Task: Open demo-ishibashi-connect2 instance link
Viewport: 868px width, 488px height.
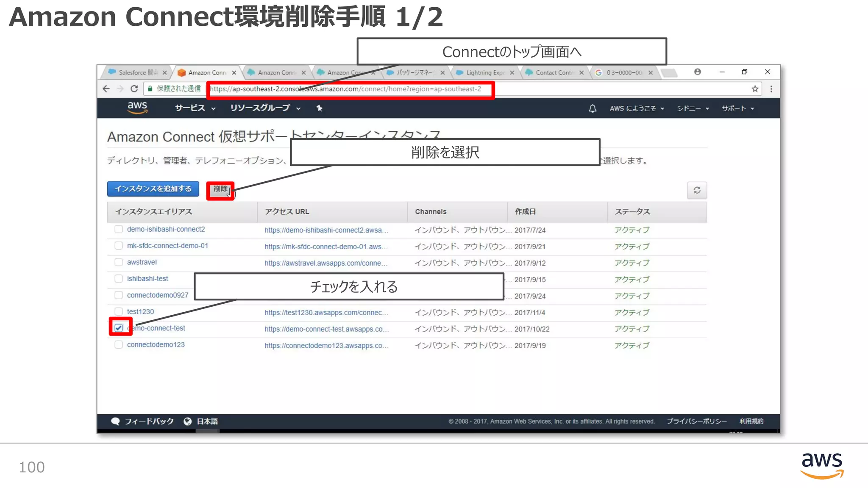Action: point(166,229)
